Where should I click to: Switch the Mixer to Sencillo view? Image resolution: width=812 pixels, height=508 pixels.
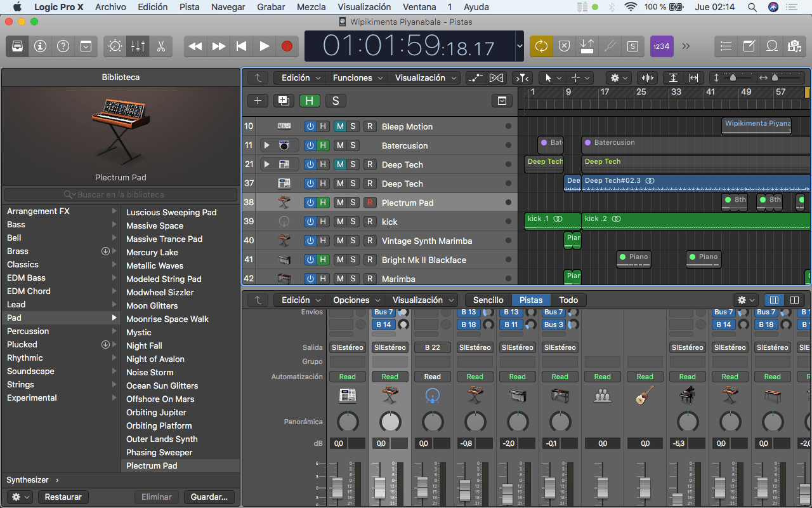coord(488,300)
